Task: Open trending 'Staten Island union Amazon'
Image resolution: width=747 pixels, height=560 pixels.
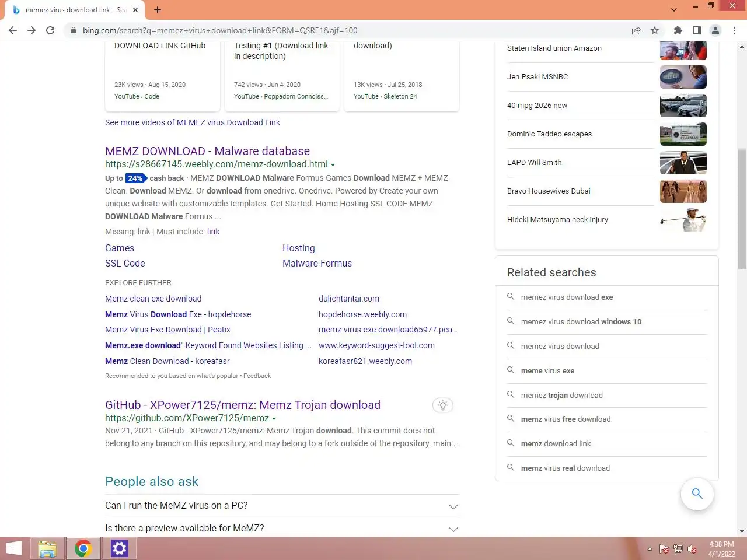Action: click(x=554, y=48)
